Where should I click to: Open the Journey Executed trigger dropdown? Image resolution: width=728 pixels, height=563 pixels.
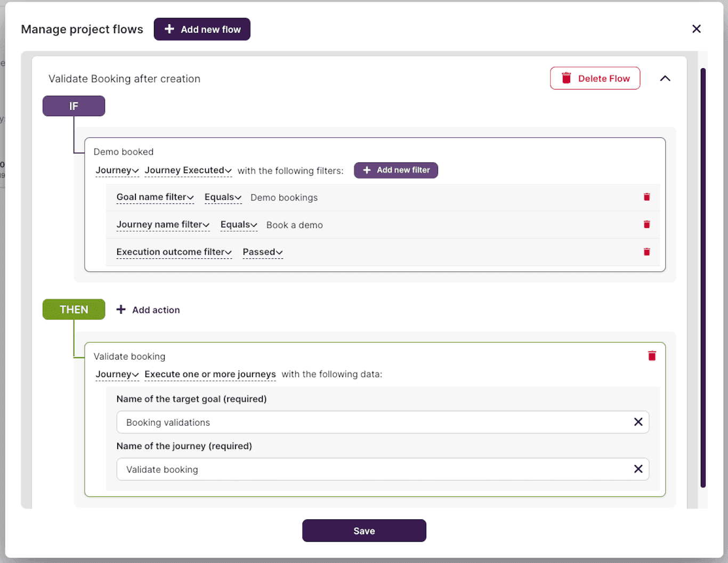188,170
